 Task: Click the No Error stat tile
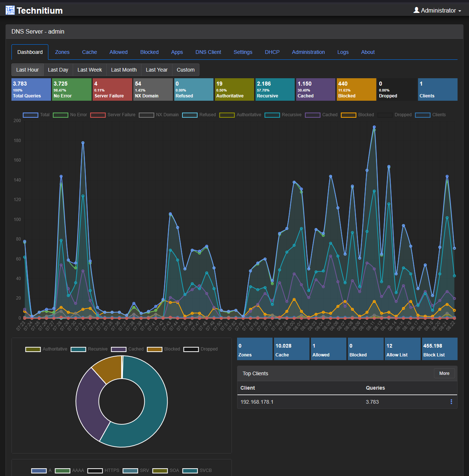coord(72,89)
